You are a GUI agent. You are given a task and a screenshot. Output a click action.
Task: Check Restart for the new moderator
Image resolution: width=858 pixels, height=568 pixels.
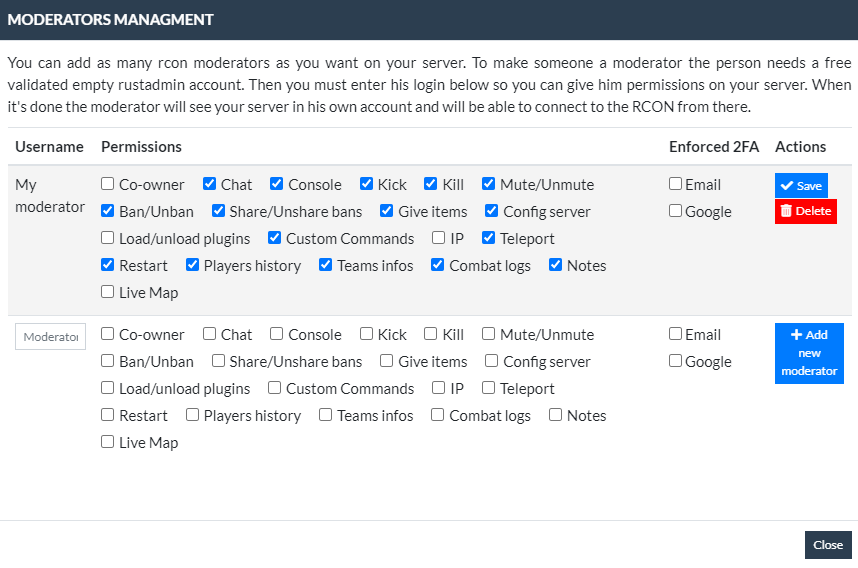click(107, 415)
